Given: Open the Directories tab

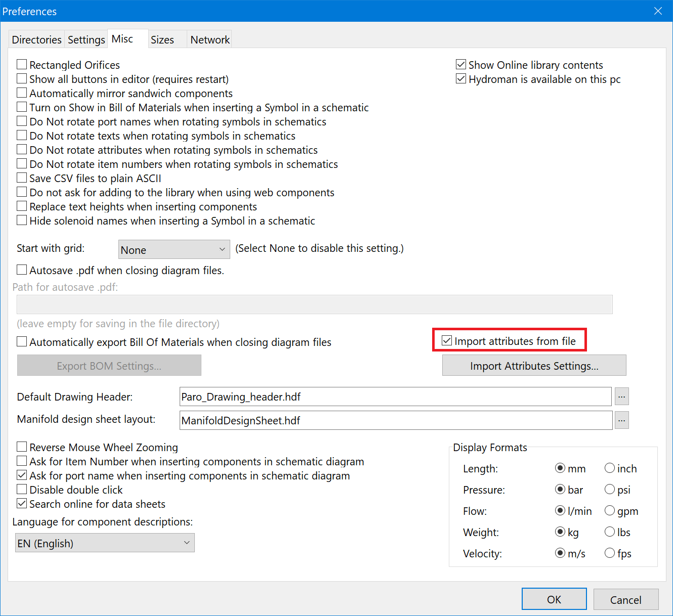Looking at the screenshot, I should point(36,39).
